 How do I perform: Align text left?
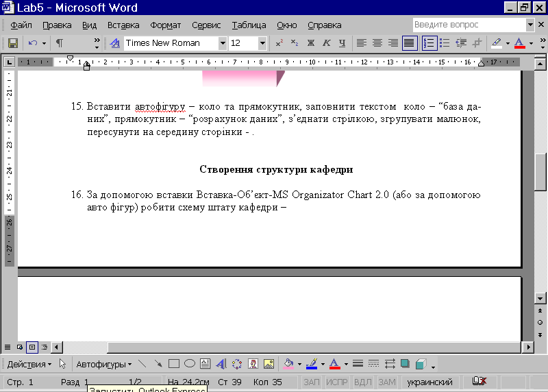point(362,43)
